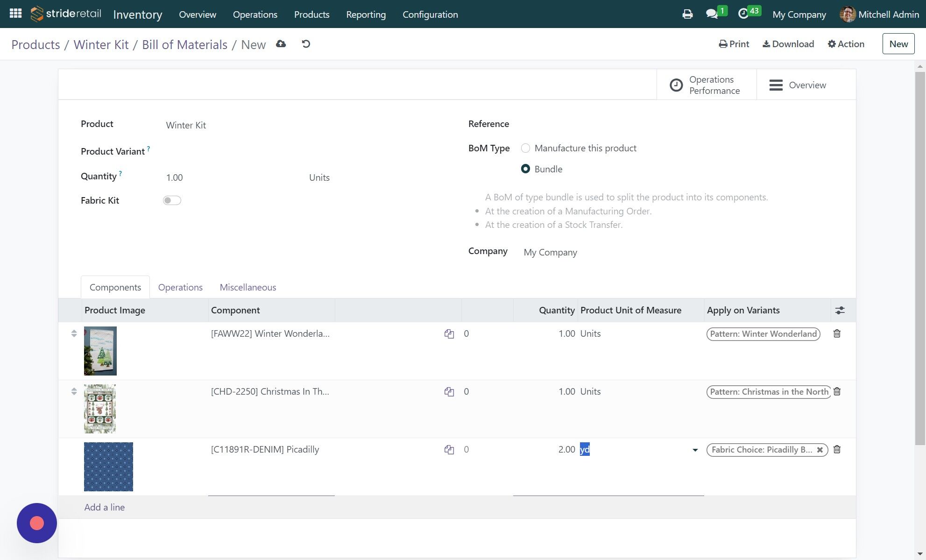Screen dimensions: 926x560
Task: Remove the Fabric Choice: Picadilly tag
Action: point(820,450)
